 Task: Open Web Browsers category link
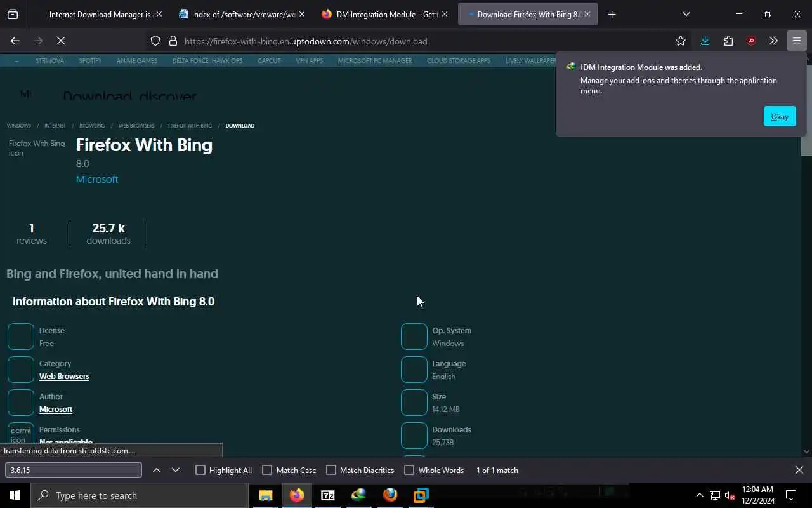tap(64, 377)
